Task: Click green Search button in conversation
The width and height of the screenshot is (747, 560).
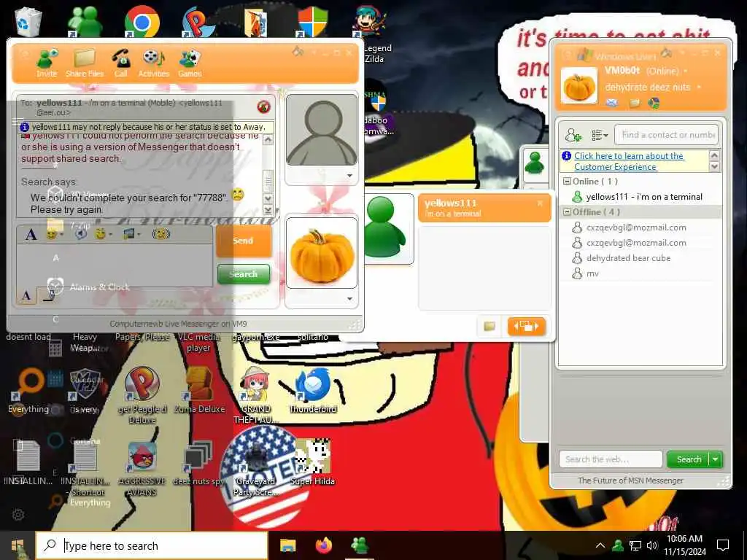Action: click(x=244, y=274)
